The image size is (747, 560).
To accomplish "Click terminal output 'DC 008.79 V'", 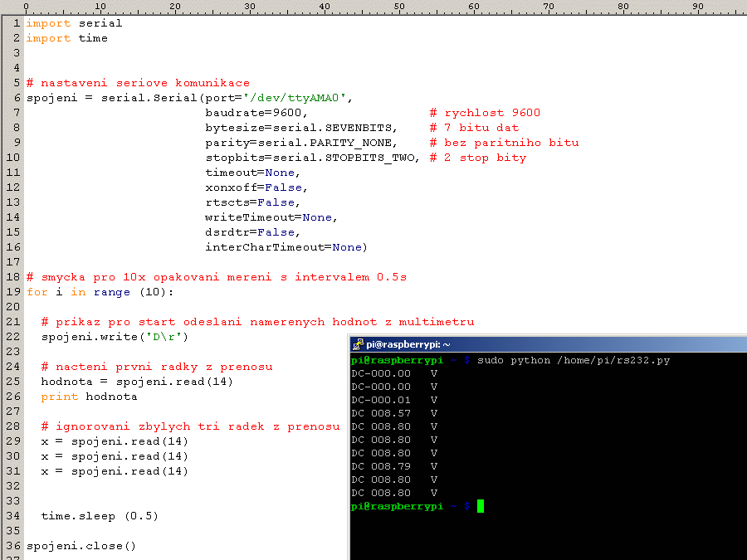I will click(394, 466).
